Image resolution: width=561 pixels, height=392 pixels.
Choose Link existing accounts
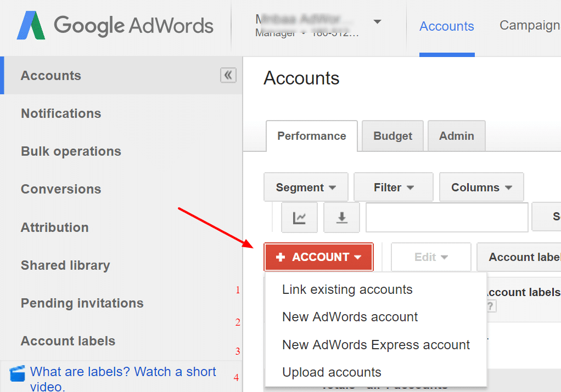[347, 289]
